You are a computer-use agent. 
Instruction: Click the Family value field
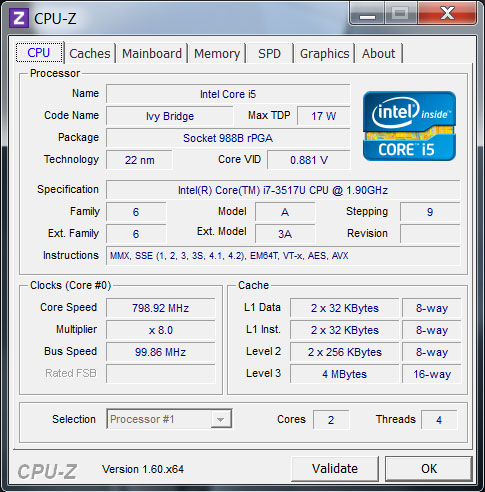click(x=136, y=212)
